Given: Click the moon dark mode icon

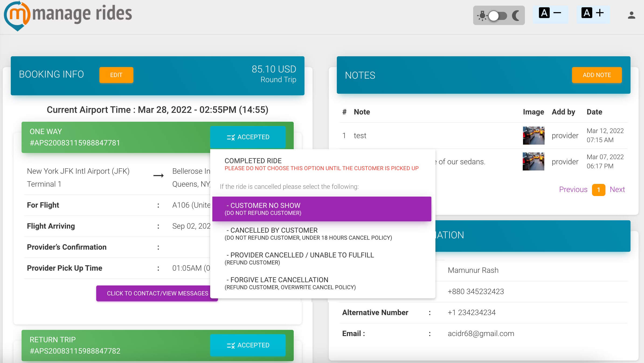Looking at the screenshot, I should tap(516, 16).
